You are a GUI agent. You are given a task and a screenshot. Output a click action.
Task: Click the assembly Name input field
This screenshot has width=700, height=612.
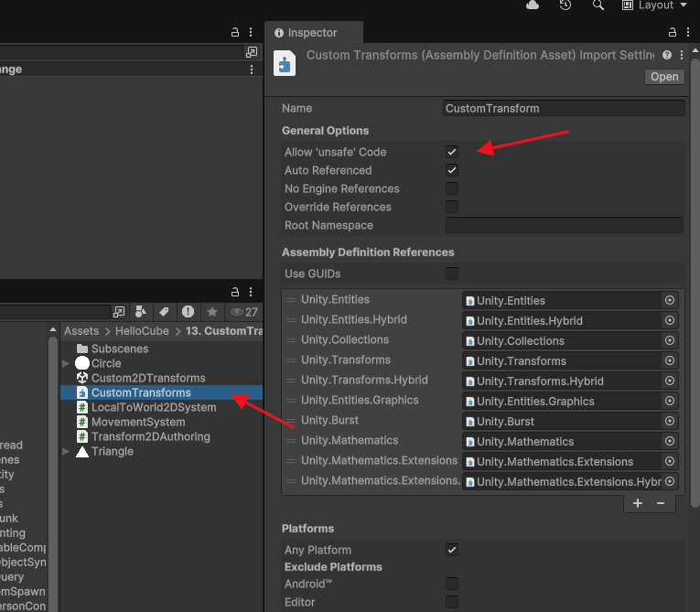(x=564, y=109)
